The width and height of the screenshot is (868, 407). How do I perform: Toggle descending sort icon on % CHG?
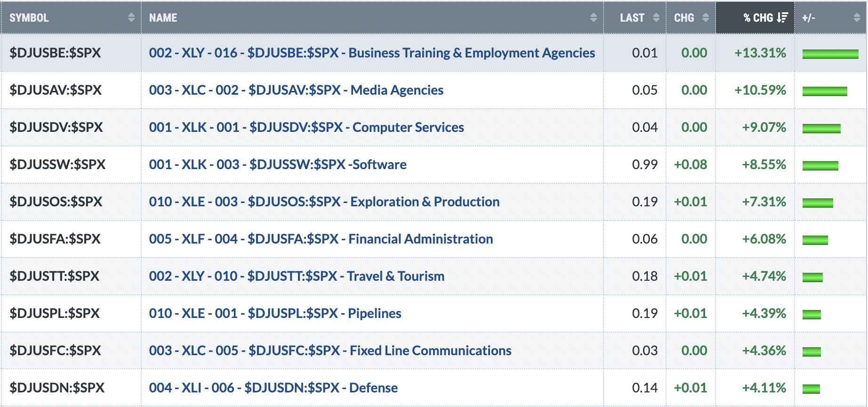(782, 17)
